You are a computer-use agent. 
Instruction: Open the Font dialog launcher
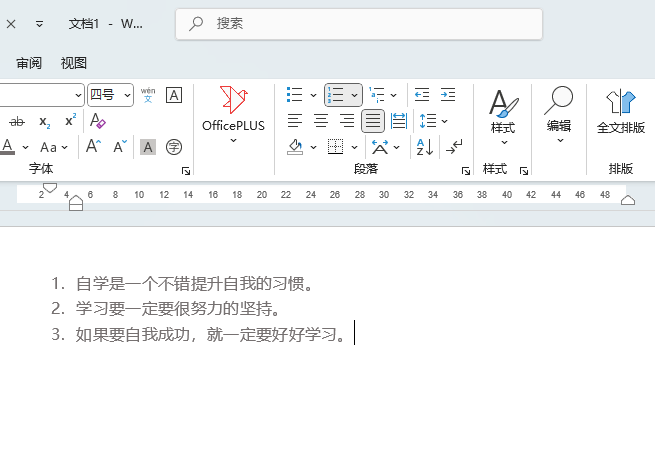(186, 171)
